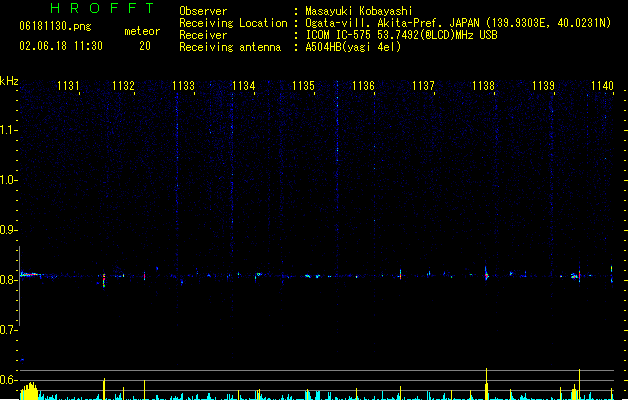629x400 pixels.
Task: Click the 1138 time axis marker
Action: (x=483, y=86)
